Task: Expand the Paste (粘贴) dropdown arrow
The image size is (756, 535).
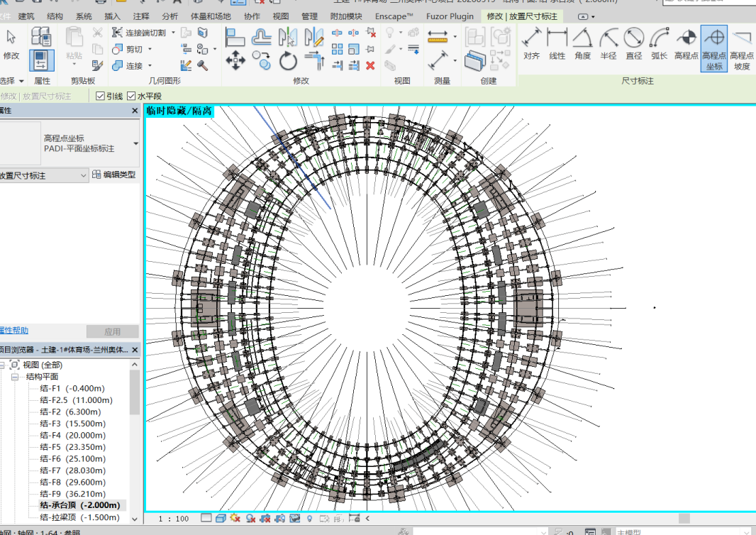Action: tap(74, 64)
